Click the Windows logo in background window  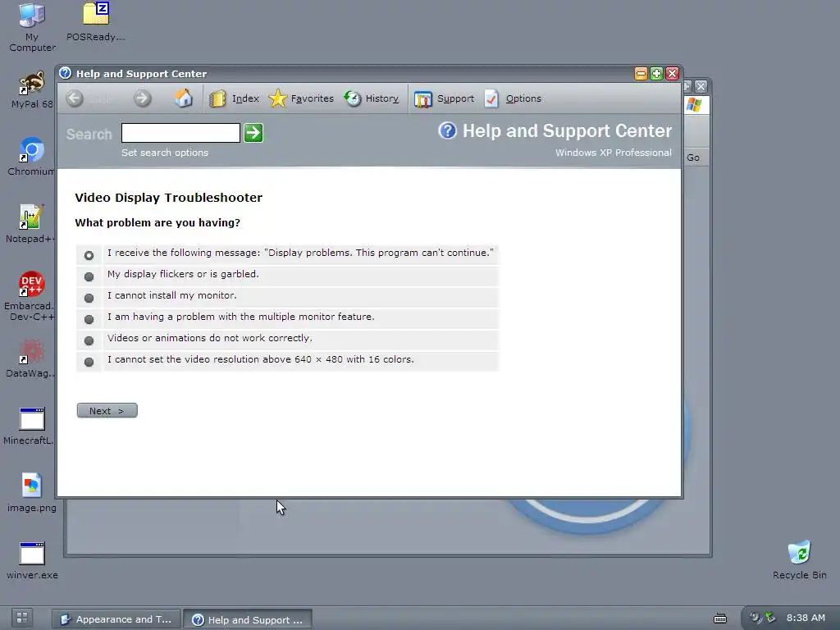click(x=694, y=104)
